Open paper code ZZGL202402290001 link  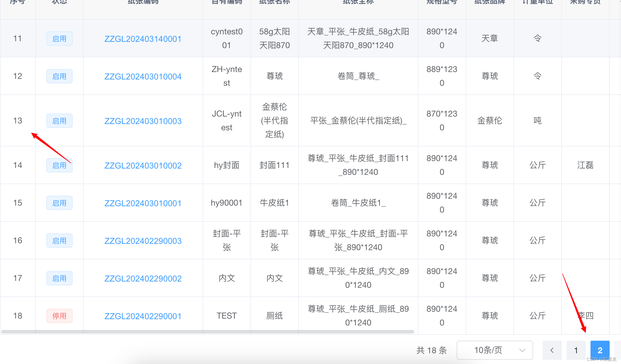[x=143, y=316]
